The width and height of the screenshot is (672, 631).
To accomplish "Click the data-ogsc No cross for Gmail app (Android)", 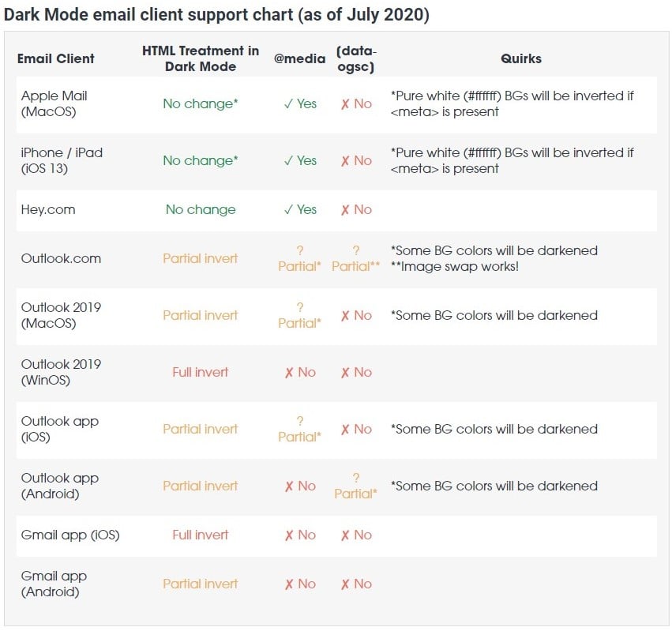I will point(345,584).
